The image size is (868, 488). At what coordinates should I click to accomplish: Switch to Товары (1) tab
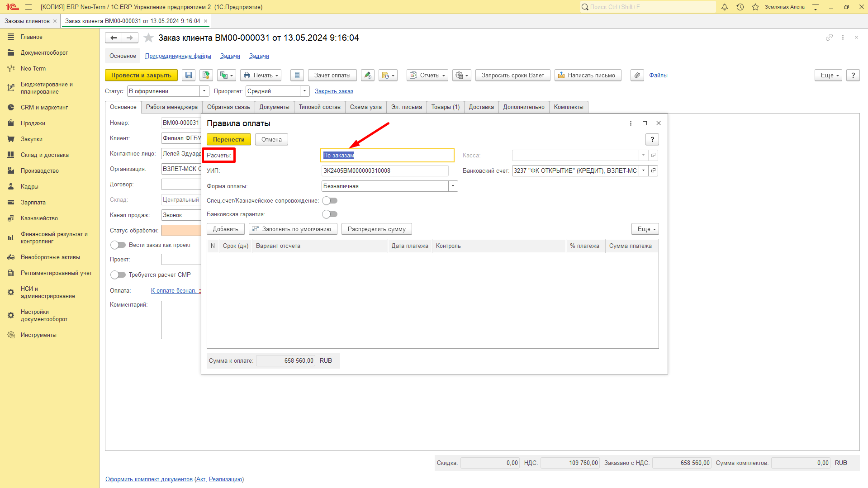pos(445,107)
